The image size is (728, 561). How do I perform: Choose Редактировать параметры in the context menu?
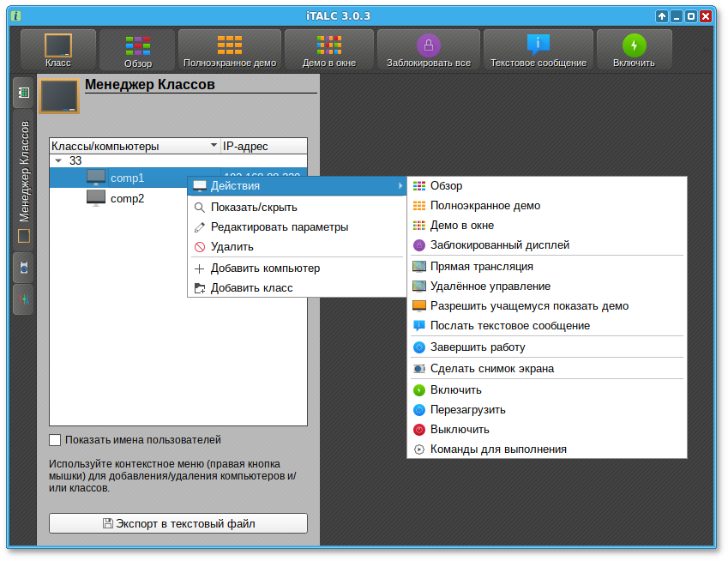pos(298,227)
